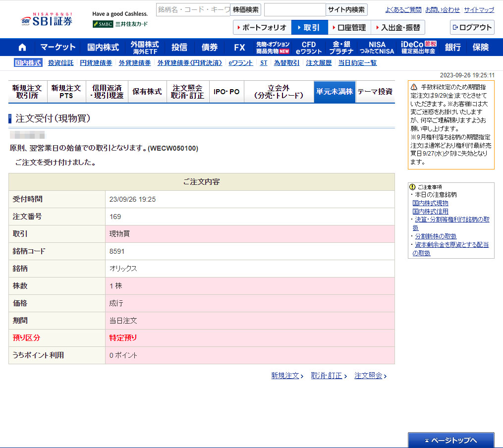Click the SBI証券 logo
This screenshot has height=448, width=503.
(x=47, y=20)
